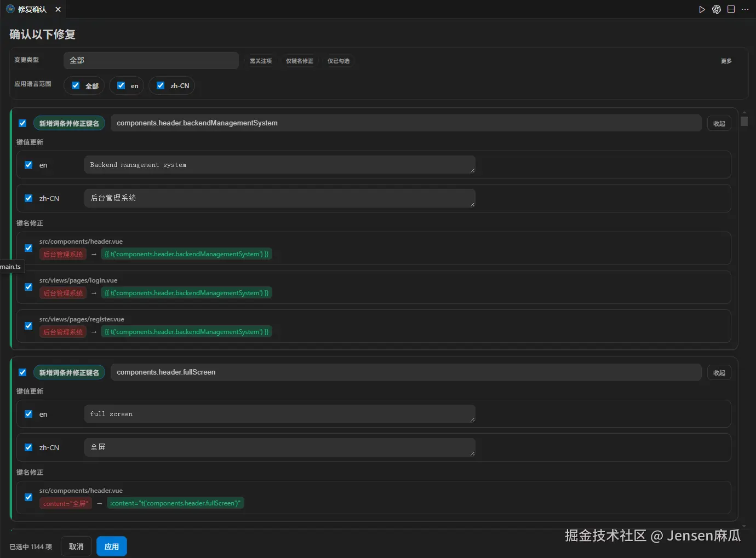Open the more actions ellipsis in the title bar
This screenshot has width=756, height=558.
[745, 9]
